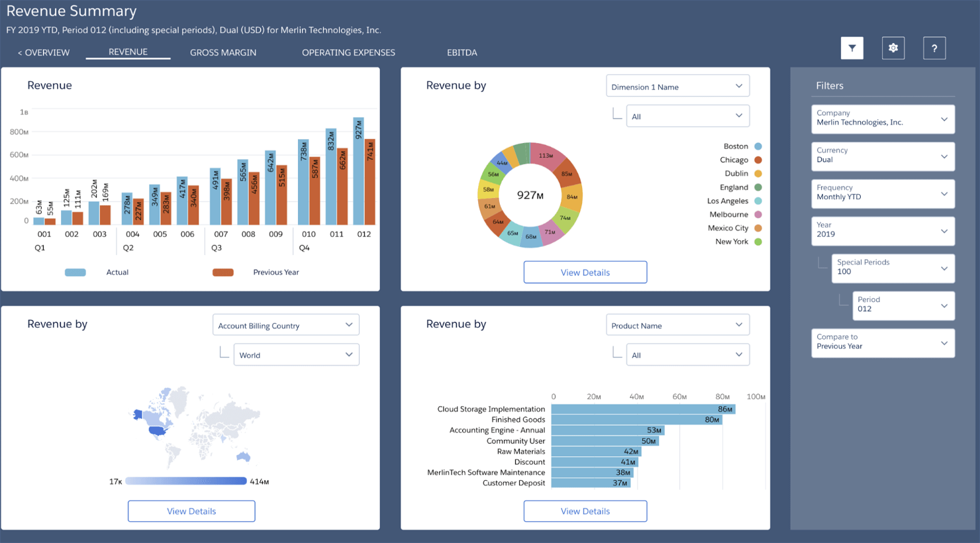
Task: Open the dashboard settings gear
Action: [x=893, y=48]
